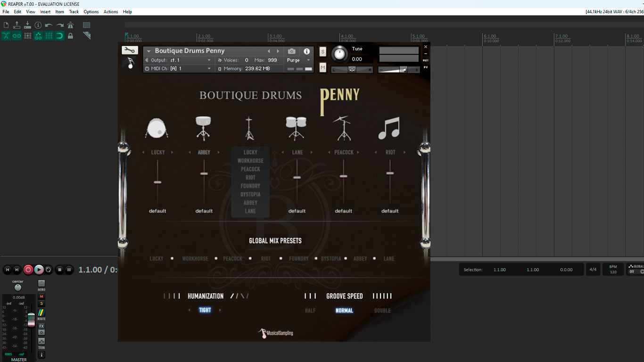Viewport: 644px width, 362px height.
Task: Solo the Kontakt instrument with S button
Action: point(323,52)
